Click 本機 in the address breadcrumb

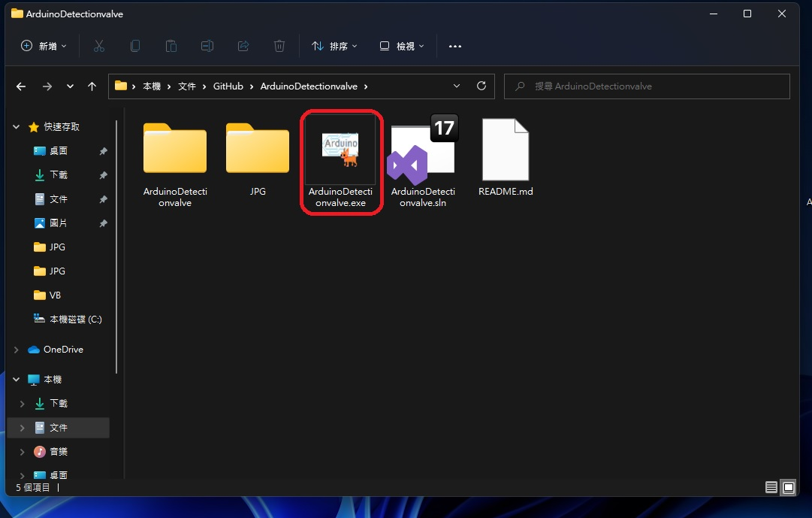coord(152,86)
